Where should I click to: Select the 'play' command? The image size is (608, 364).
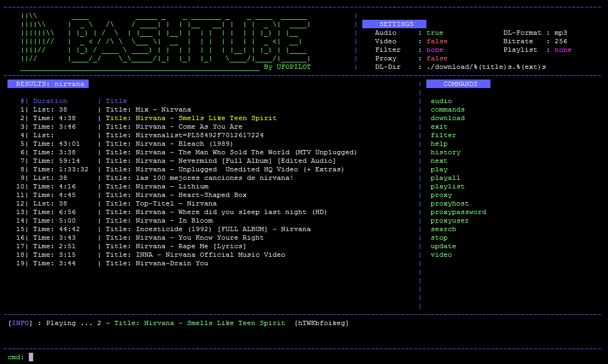(439, 169)
